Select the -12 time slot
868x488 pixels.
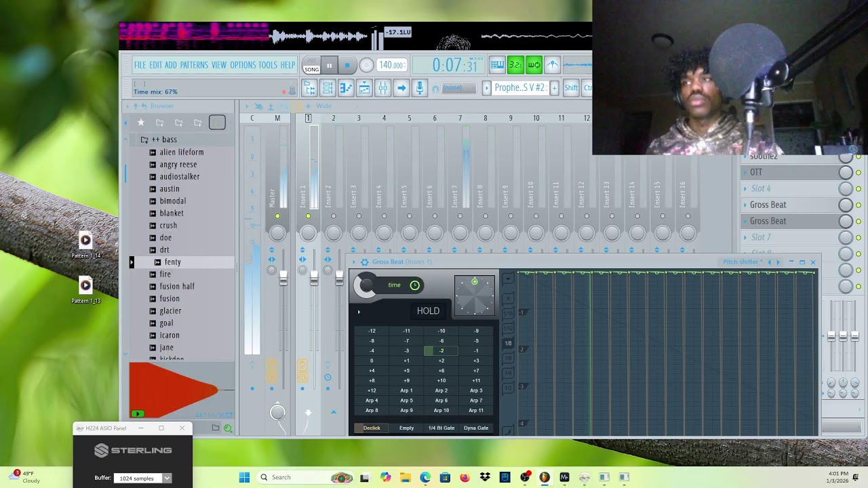pyautogui.click(x=372, y=331)
